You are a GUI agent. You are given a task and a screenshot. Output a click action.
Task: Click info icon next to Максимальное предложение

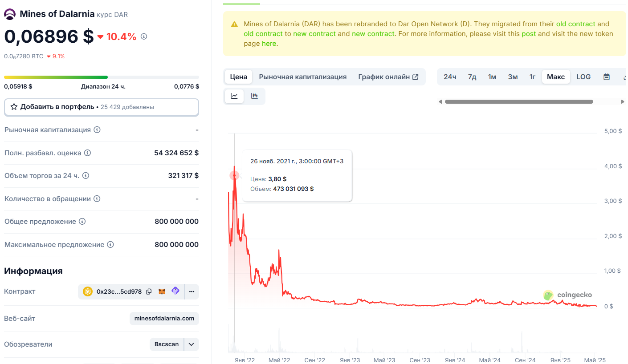click(x=110, y=245)
